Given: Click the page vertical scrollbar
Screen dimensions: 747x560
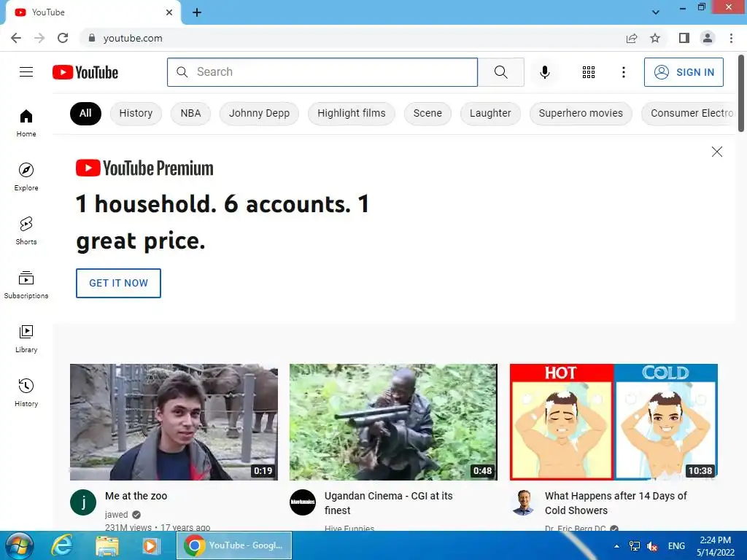Looking at the screenshot, I should pyautogui.click(x=741, y=93).
